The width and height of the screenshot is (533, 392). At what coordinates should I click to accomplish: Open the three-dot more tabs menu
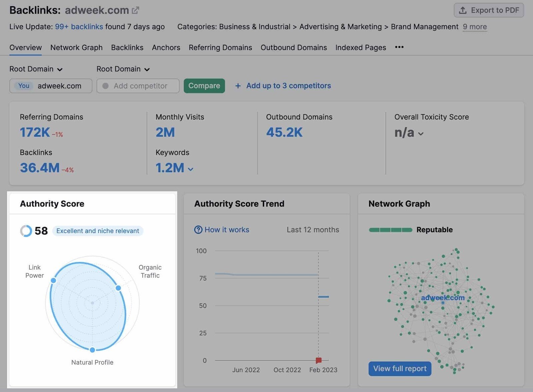click(399, 47)
